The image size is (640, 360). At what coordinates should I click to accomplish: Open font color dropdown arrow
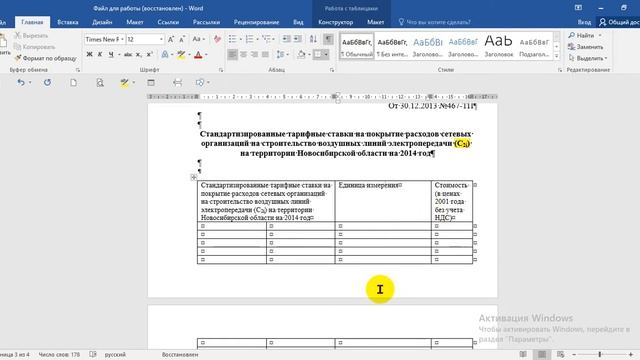(207, 54)
